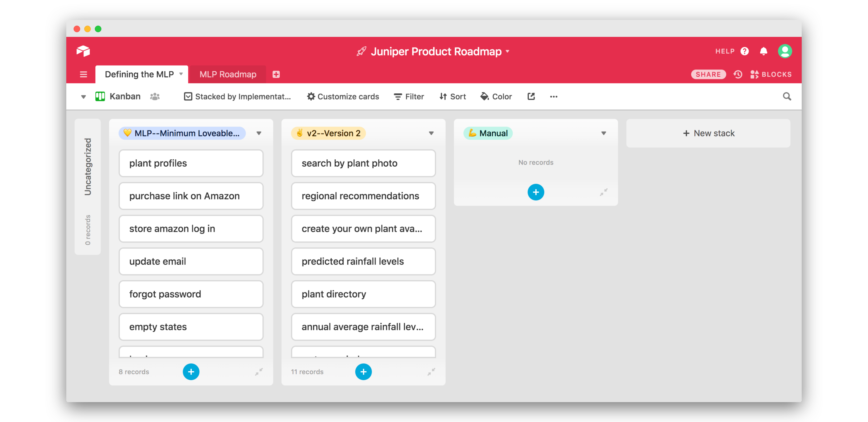Collapse the v2 stack with arrows icon
Viewport: 868px width, 422px height.
(x=431, y=371)
